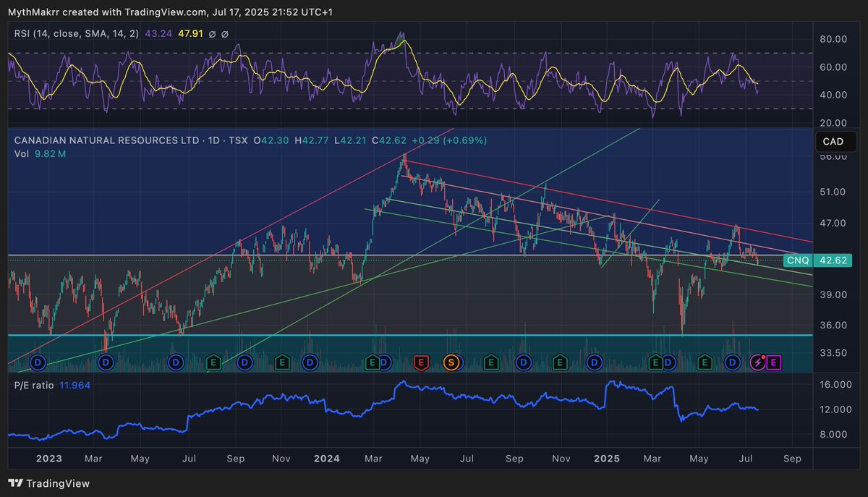Open the dividend marker near March 2023
The width and height of the screenshot is (868, 497).
[x=107, y=361]
